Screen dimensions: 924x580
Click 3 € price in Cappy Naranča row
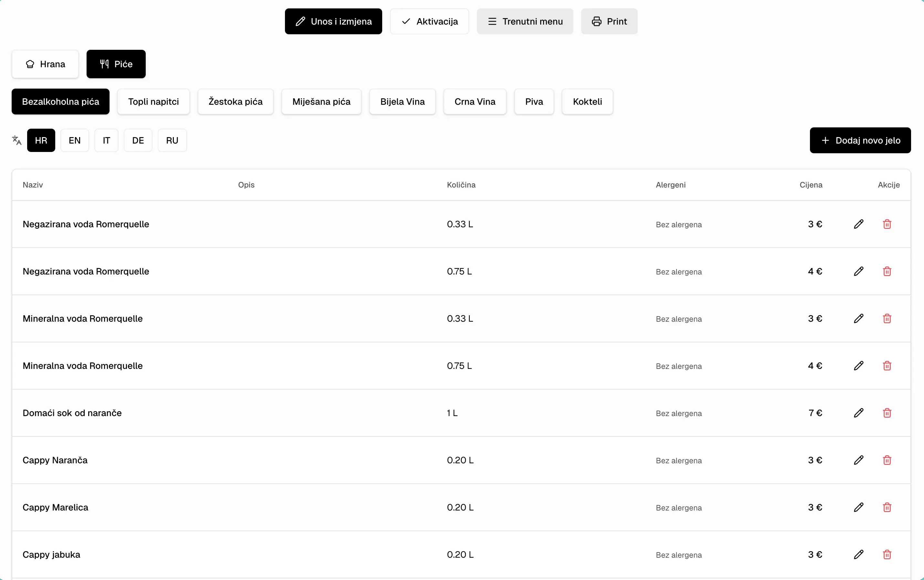pyautogui.click(x=815, y=460)
